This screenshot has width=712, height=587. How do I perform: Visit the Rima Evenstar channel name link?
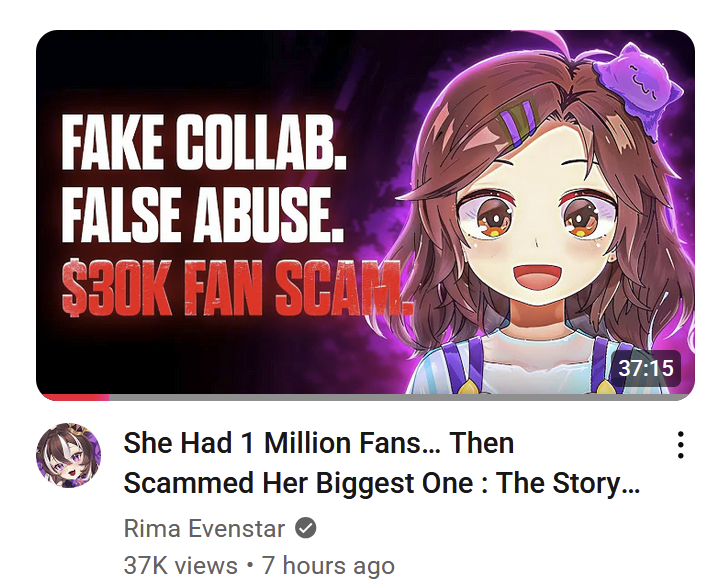coord(204,528)
